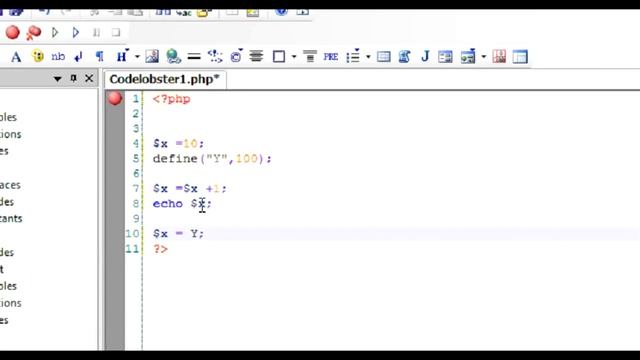The height and width of the screenshot is (360, 640).
Task: Open the form element dropdown arrow
Action: [x=484, y=56]
